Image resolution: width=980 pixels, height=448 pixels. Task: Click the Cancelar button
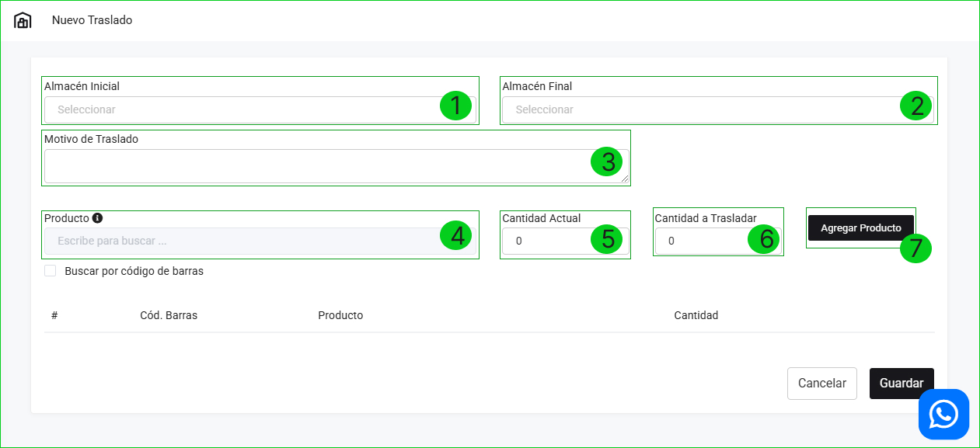[821, 384]
